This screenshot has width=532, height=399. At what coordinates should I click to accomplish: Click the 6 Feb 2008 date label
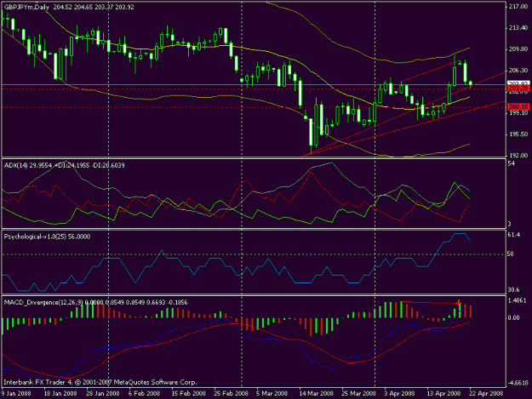click(144, 393)
